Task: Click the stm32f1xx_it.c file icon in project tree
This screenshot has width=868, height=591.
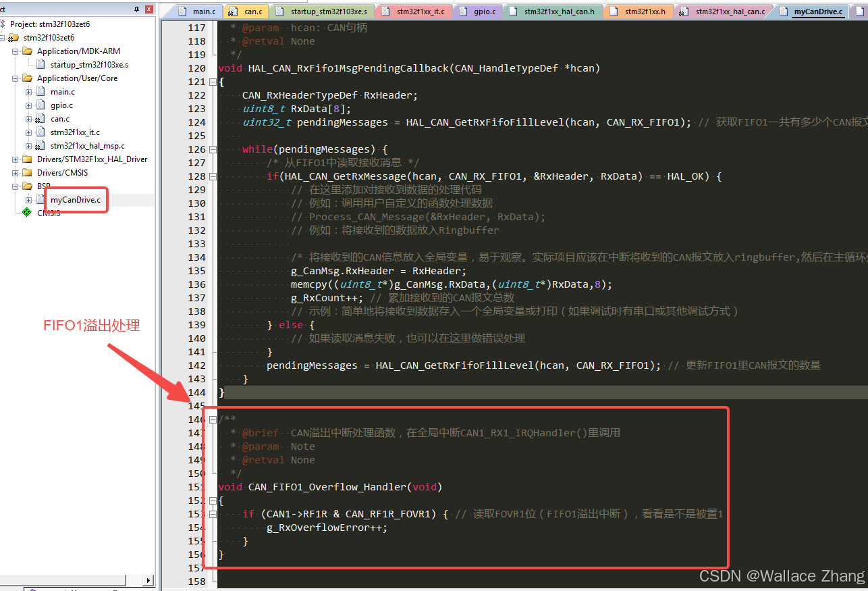Action: click(42, 132)
